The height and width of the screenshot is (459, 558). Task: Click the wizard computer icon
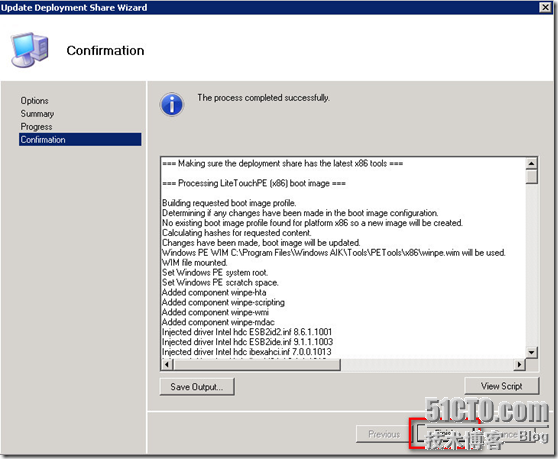[30, 49]
